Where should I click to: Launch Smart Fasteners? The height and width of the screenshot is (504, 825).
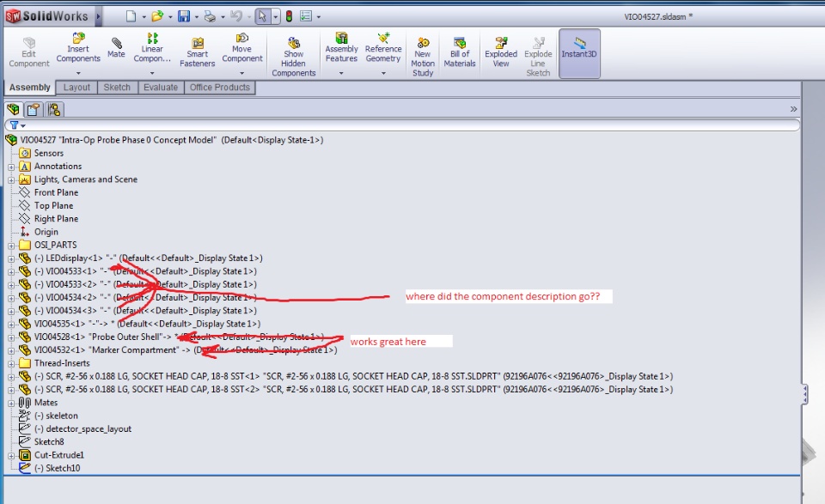pos(198,52)
